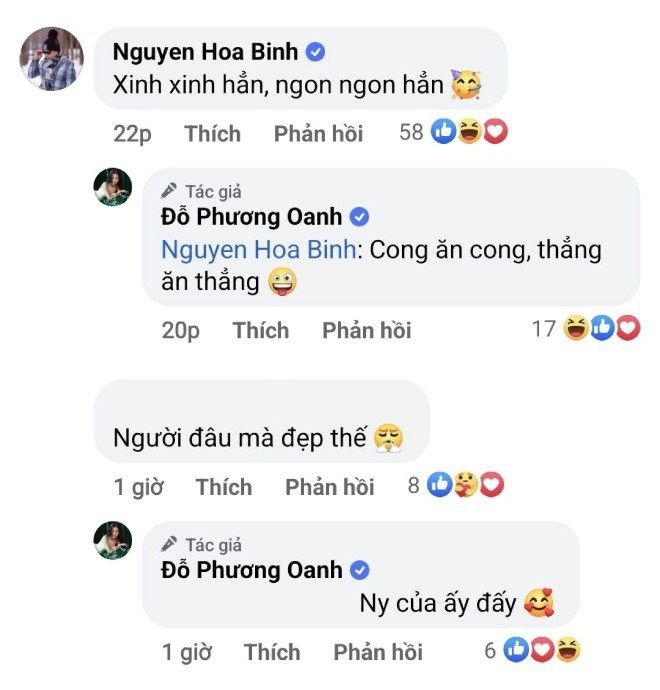Click "Thích" under the "Ny của ấy đấy" reply

coord(272,652)
